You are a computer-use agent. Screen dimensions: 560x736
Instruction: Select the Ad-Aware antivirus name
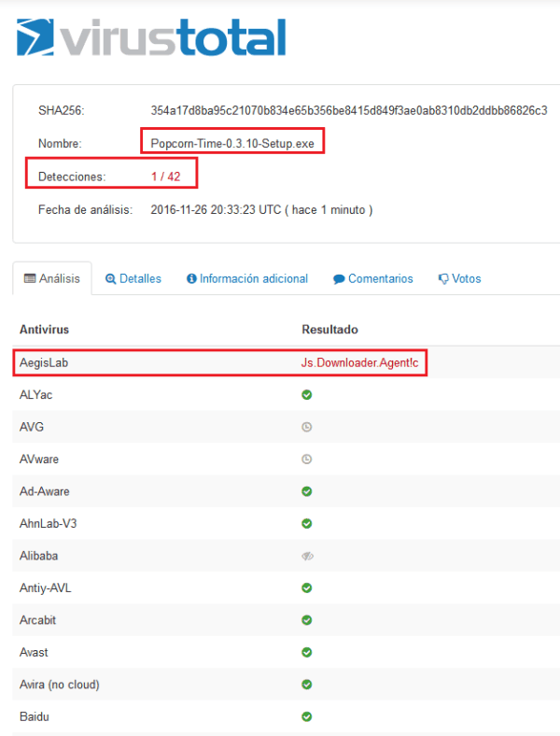coord(45,491)
